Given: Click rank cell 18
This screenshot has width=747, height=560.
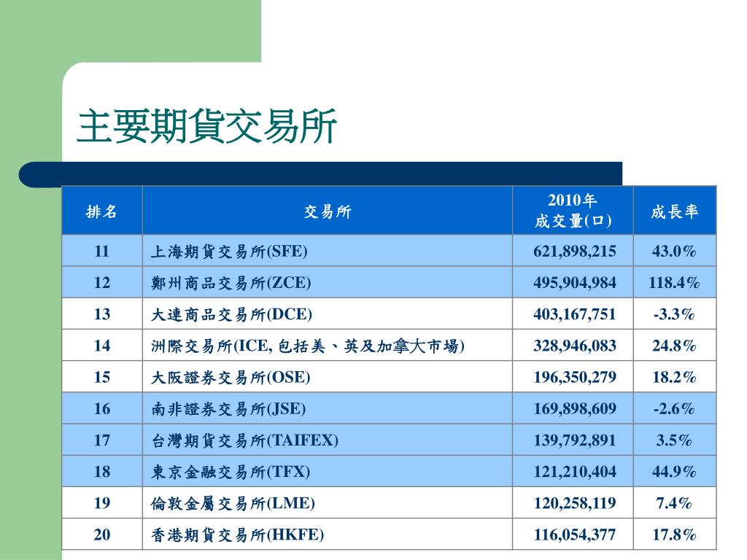Looking at the screenshot, I should point(102,471).
